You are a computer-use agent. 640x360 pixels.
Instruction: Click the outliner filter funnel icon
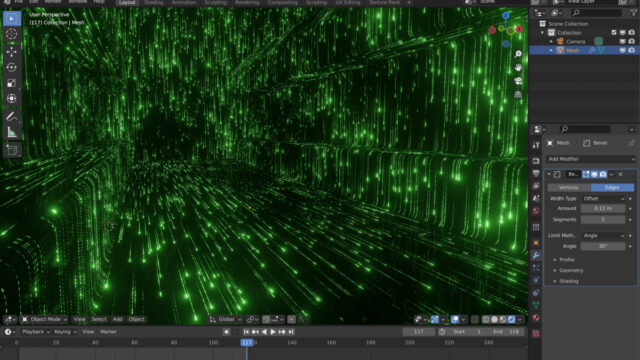pyautogui.click(x=633, y=13)
